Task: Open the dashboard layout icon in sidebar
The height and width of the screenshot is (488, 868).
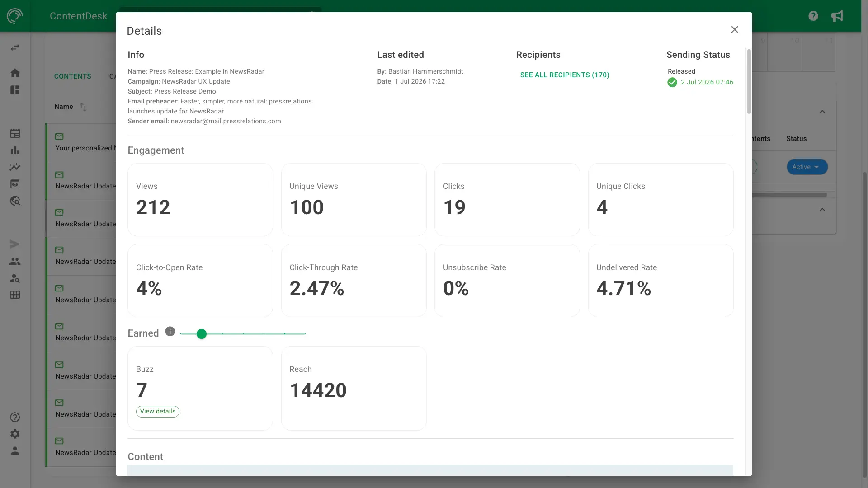Action: (x=15, y=90)
